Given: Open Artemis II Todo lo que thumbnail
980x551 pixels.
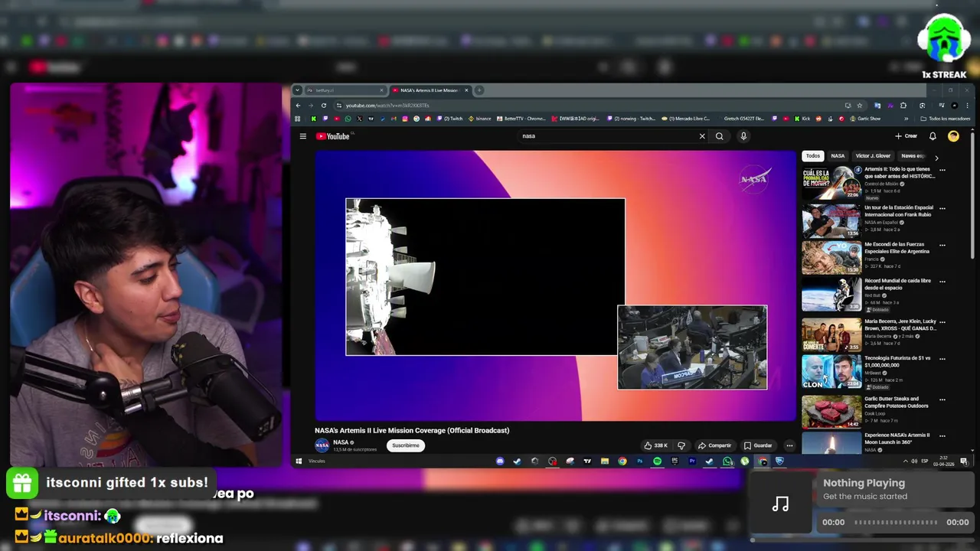Looking at the screenshot, I should tap(831, 182).
